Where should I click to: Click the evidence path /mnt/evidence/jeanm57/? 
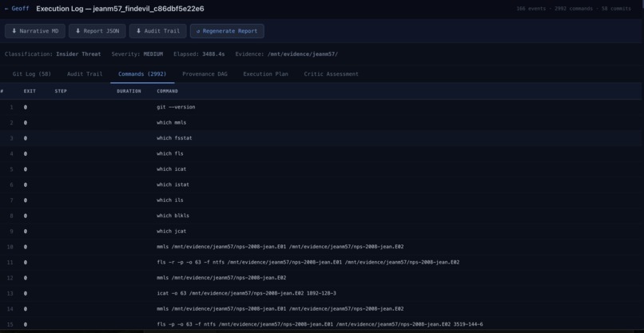[x=303, y=54]
